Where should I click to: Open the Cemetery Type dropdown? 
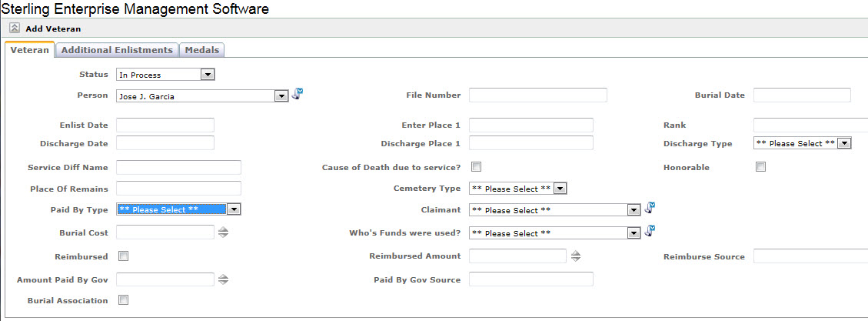tap(518, 189)
